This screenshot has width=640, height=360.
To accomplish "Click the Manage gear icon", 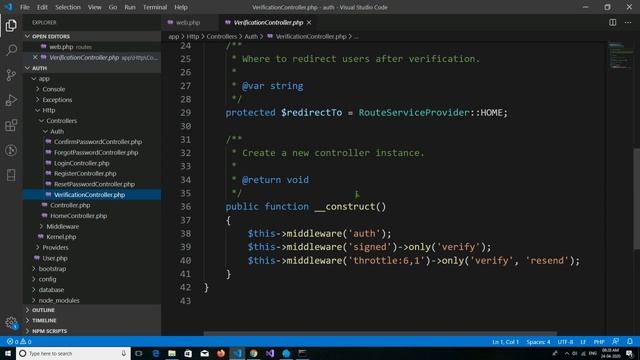I will pyautogui.click(x=11, y=323).
